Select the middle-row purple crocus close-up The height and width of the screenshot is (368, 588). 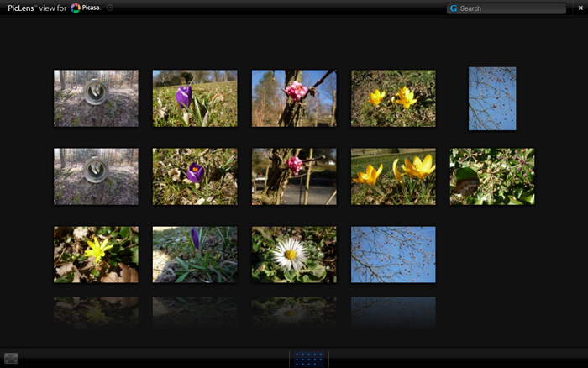[x=195, y=176]
